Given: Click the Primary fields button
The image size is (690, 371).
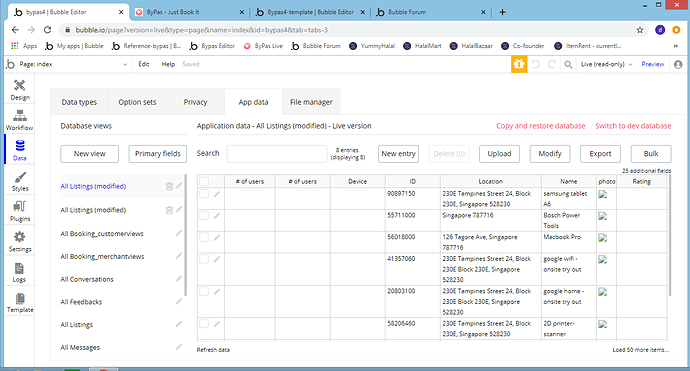Looking at the screenshot, I should (158, 154).
